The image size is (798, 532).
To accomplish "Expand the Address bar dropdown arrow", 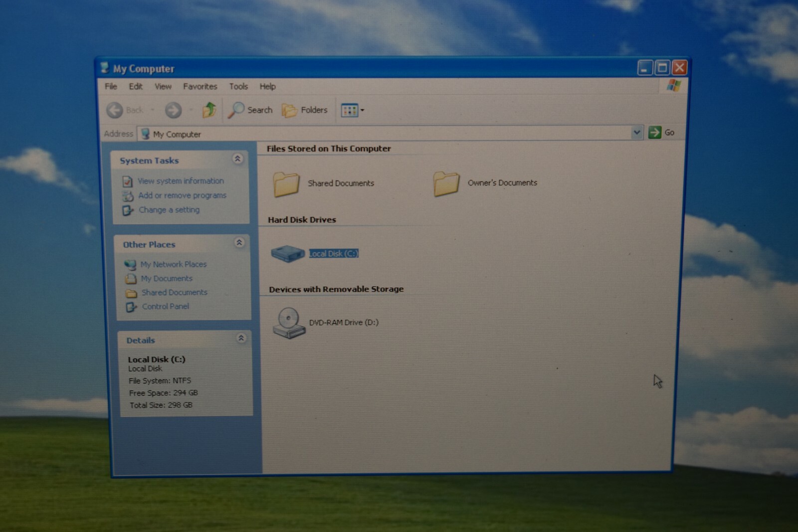I will pos(637,133).
